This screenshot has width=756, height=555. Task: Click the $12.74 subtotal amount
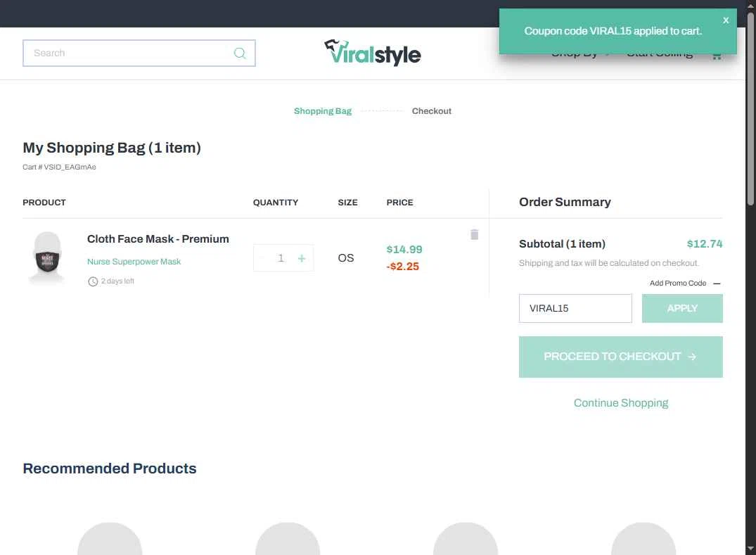coord(705,244)
